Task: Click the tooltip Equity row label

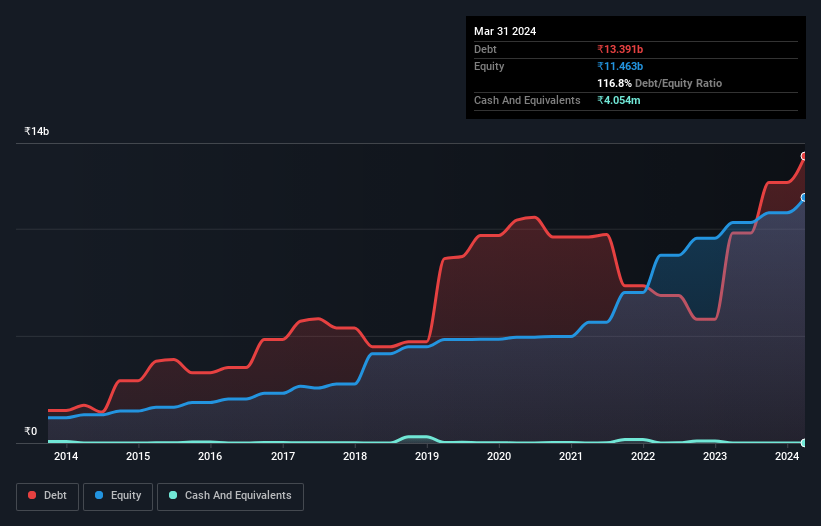Action: point(489,66)
